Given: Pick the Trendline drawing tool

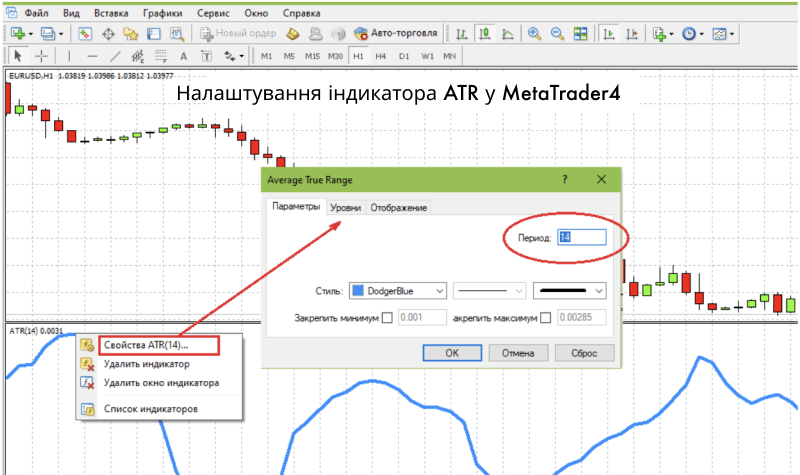Looking at the screenshot, I should point(115,56).
